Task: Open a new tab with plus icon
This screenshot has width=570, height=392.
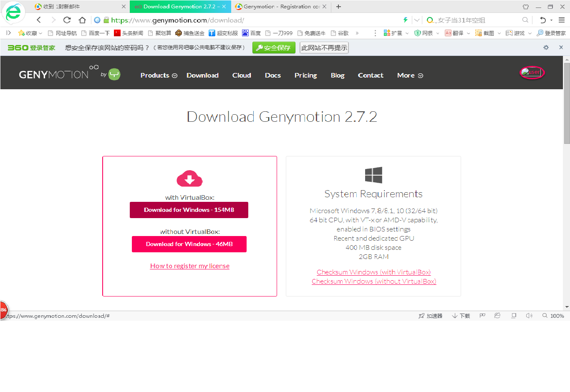Action: pos(338,7)
